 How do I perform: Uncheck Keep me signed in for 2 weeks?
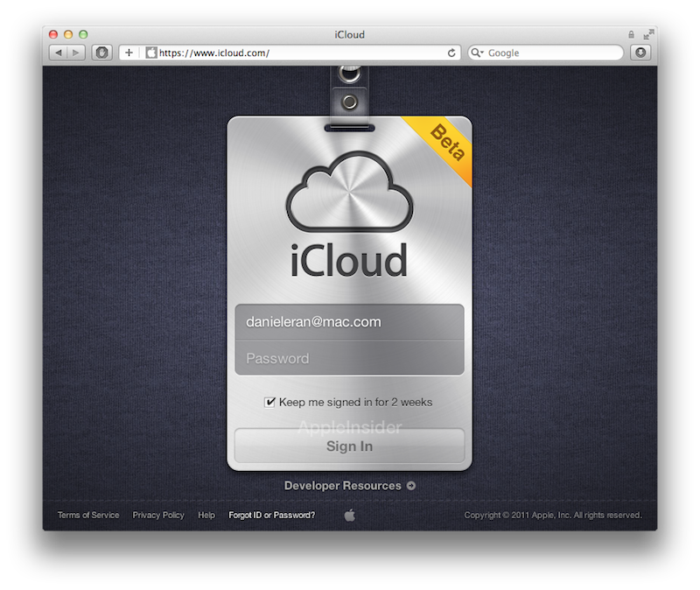point(270,403)
